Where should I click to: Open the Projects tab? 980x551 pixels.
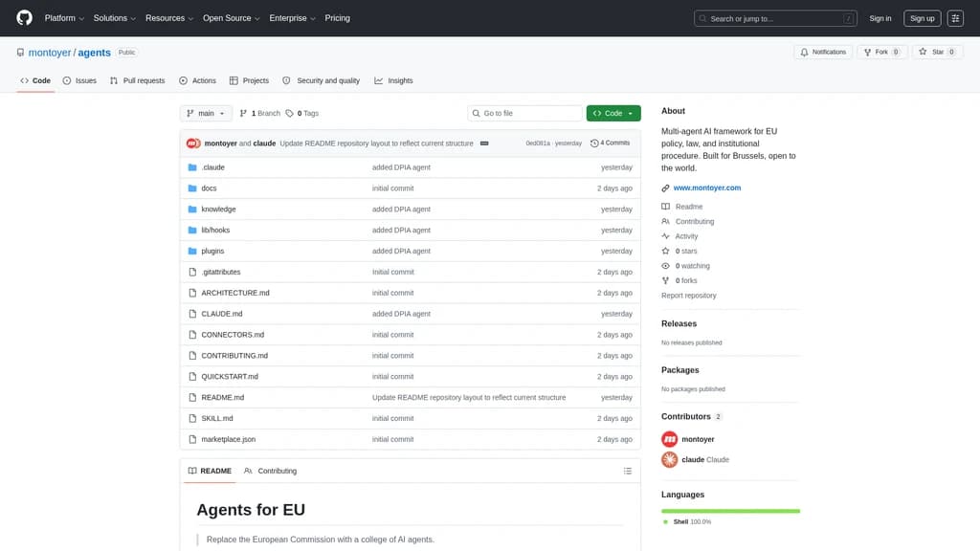coord(249,80)
